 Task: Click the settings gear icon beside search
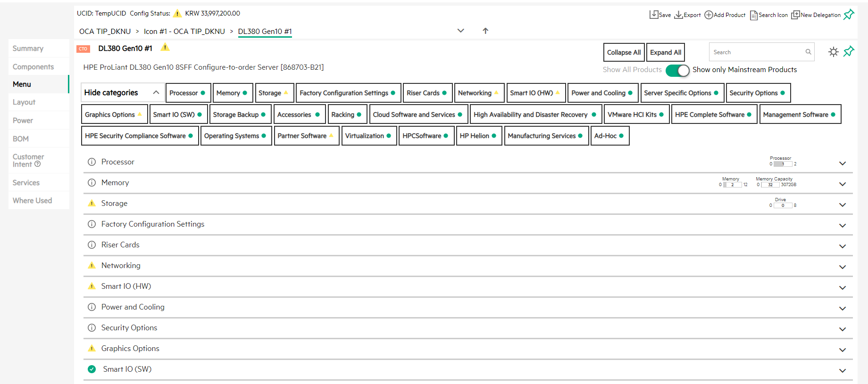coord(834,52)
